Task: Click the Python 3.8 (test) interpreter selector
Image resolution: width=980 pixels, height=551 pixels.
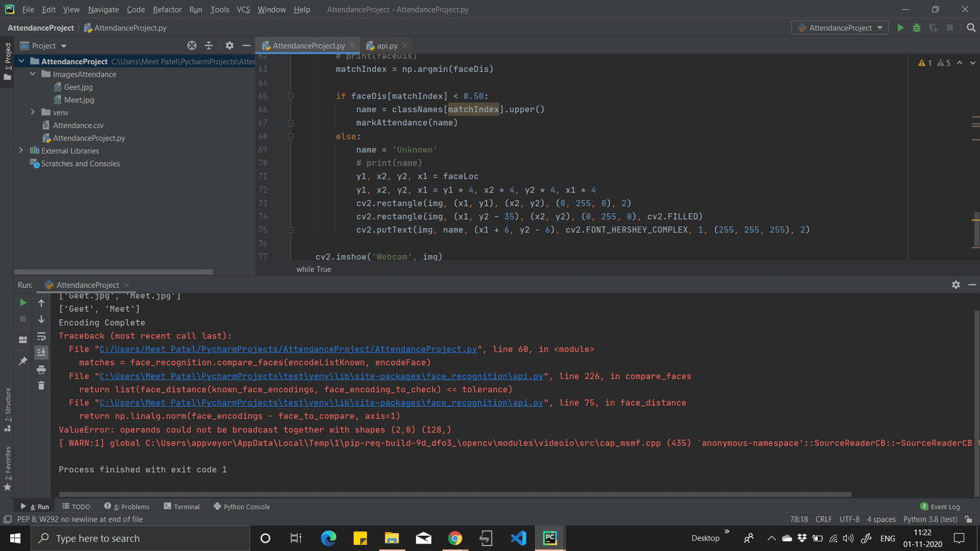Action: (930, 519)
